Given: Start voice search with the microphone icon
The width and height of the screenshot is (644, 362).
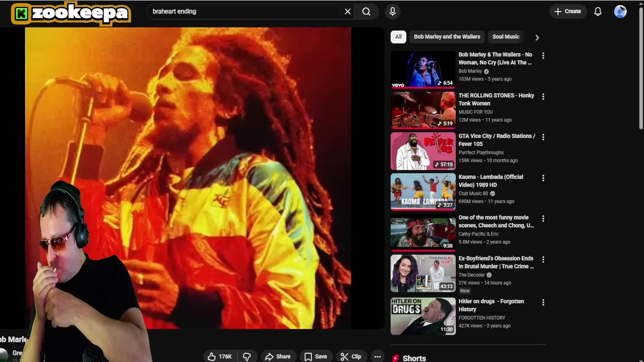Looking at the screenshot, I should point(392,12).
